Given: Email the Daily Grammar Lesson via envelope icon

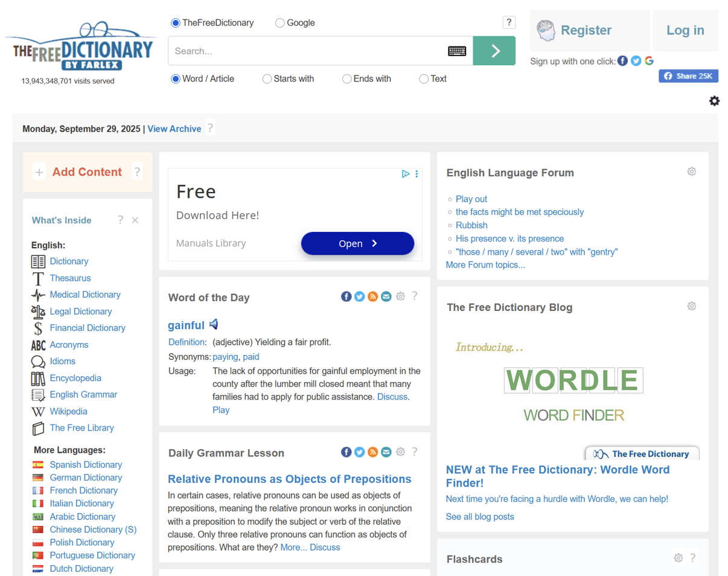Looking at the screenshot, I should point(386,452).
